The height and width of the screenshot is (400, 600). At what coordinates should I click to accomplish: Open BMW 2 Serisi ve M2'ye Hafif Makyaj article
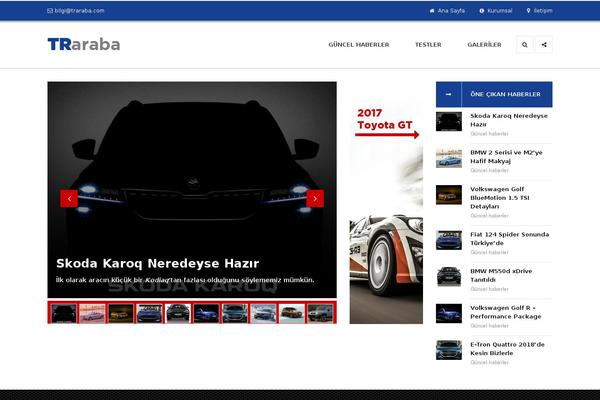(x=506, y=157)
